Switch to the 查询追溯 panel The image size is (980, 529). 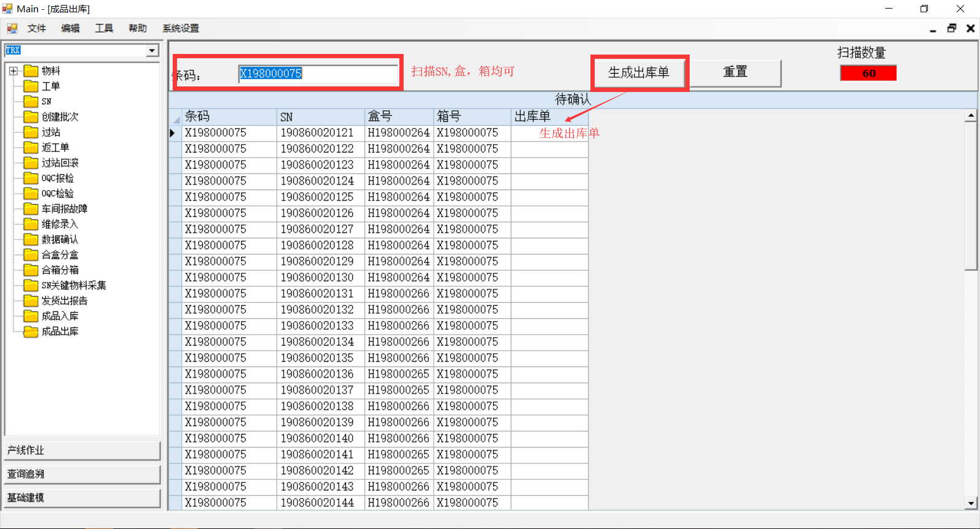81,474
